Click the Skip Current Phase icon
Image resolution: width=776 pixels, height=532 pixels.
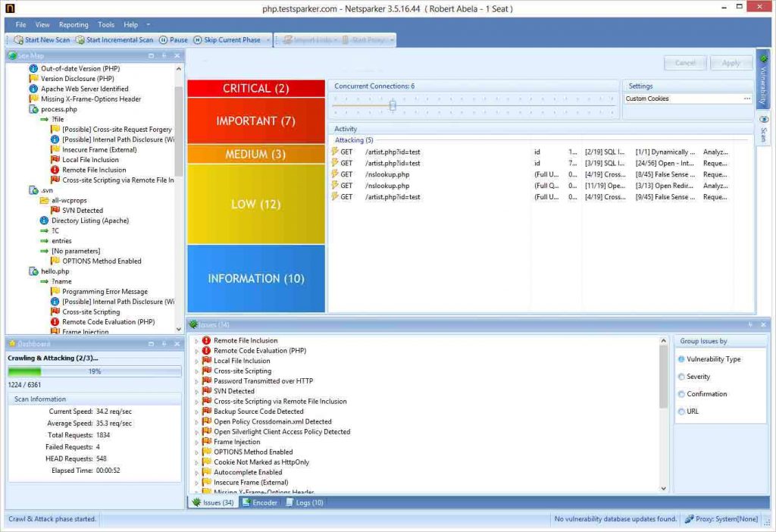coord(197,40)
